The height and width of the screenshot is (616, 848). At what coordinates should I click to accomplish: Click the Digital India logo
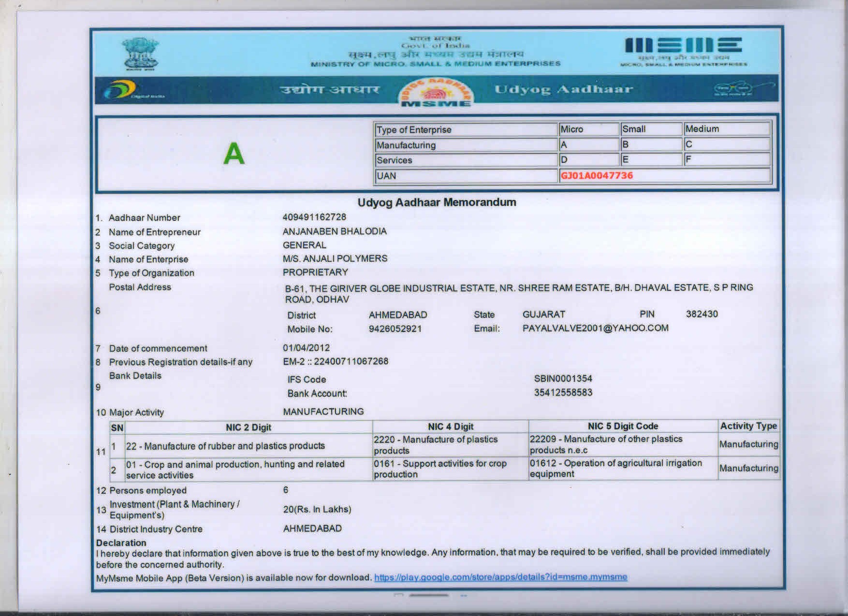tap(135, 90)
